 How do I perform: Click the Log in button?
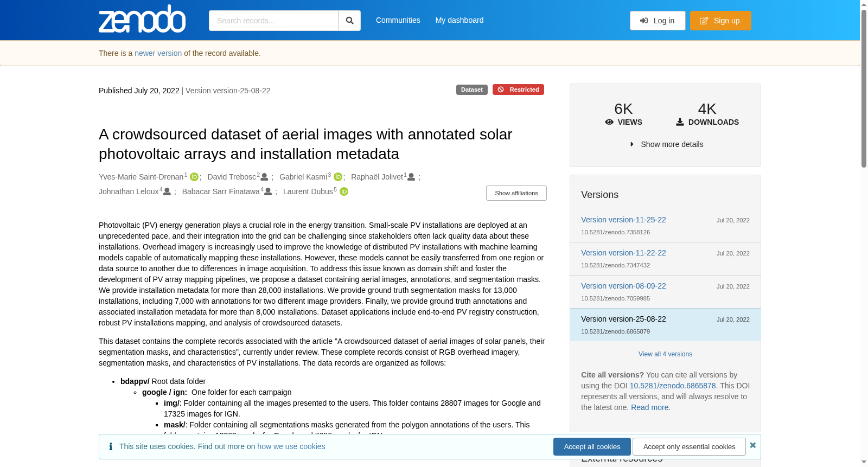(x=658, y=21)
